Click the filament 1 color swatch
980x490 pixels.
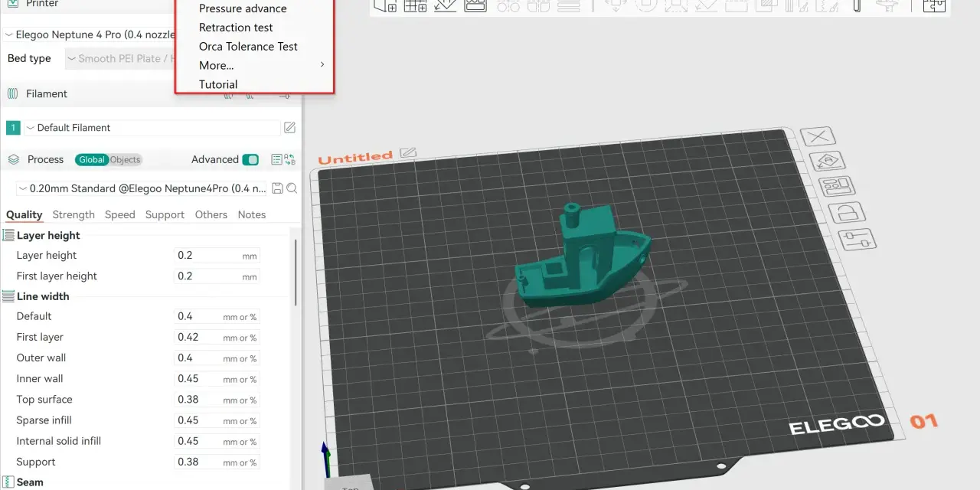13,128
